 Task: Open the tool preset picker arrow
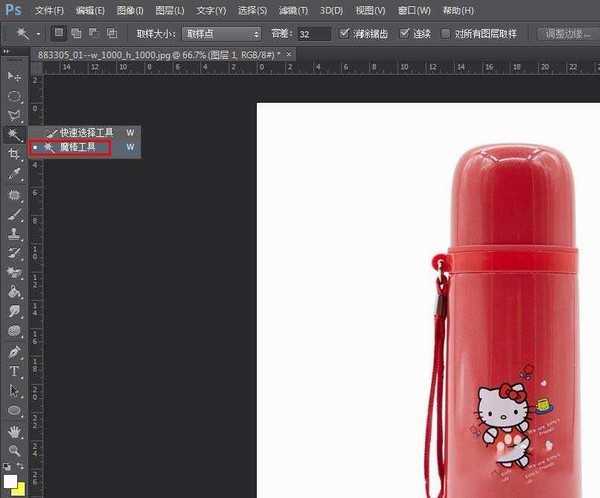click(37, 34)
